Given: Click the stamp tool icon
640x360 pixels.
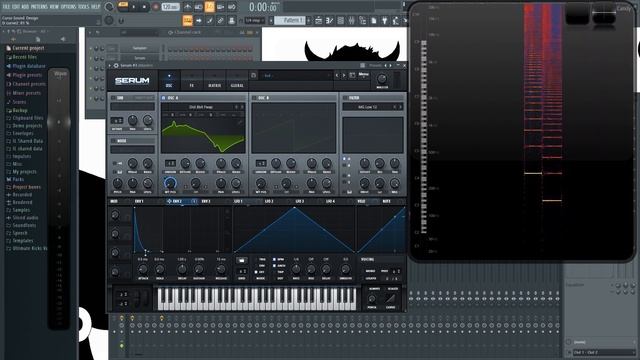Looking at the screenshot, I should click(231, 20).
